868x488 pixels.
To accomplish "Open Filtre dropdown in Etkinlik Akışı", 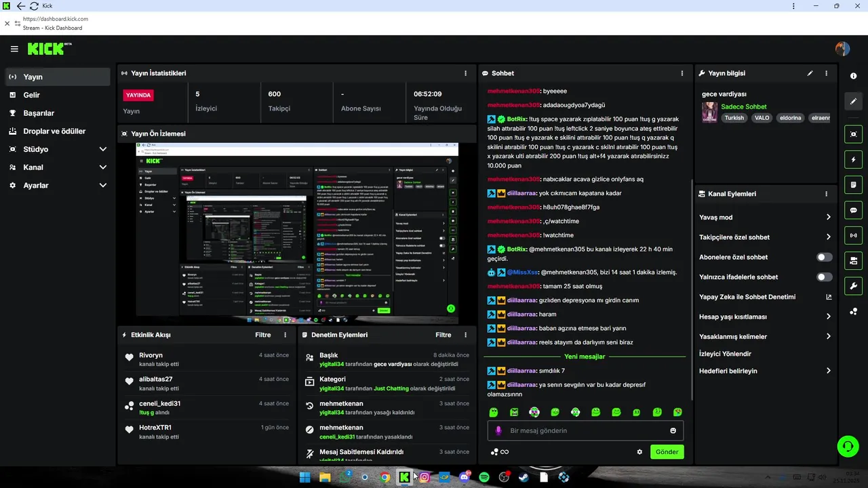I will point(263,335).
